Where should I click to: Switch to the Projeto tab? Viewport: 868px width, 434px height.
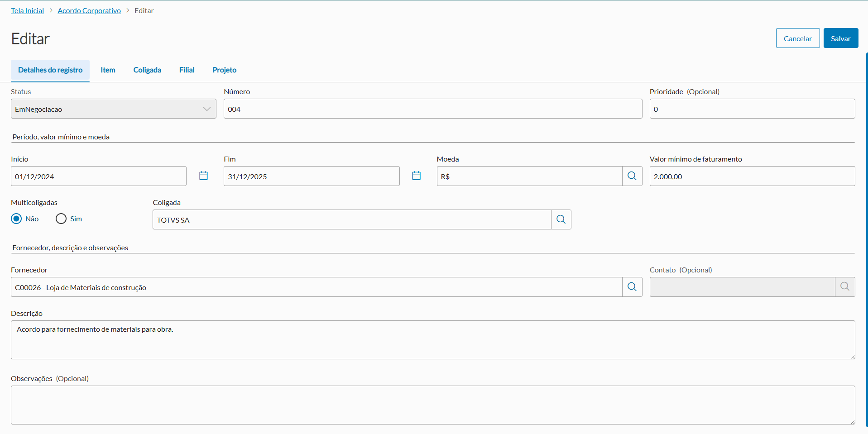225,70
